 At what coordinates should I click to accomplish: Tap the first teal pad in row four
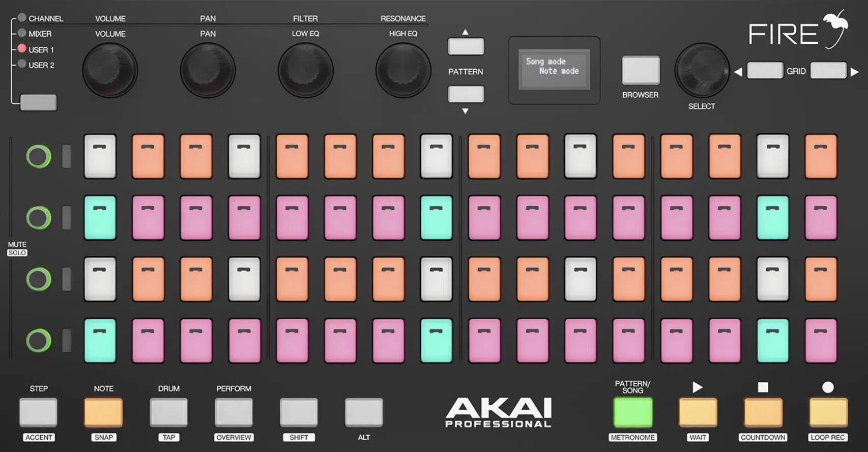(100, 341)
